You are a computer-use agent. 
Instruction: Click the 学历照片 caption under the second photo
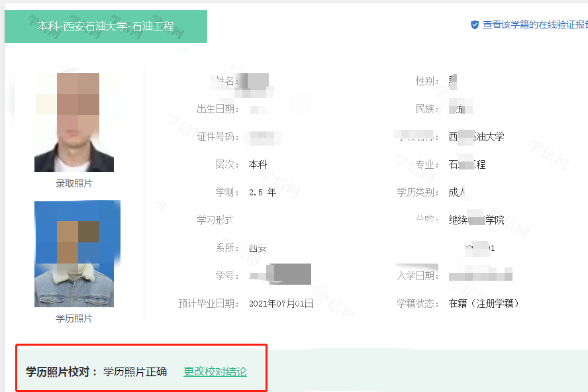(x=74, y=318)
